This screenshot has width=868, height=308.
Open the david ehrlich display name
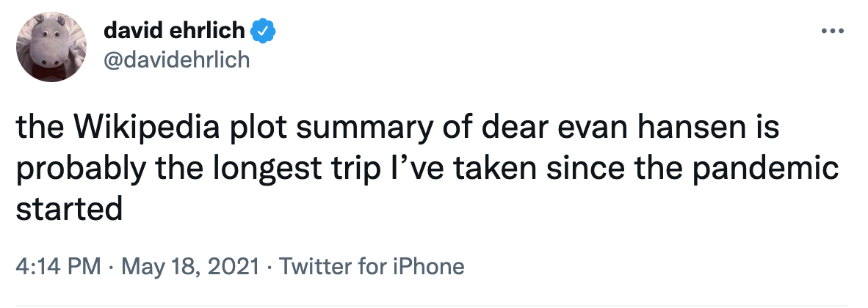175,31
